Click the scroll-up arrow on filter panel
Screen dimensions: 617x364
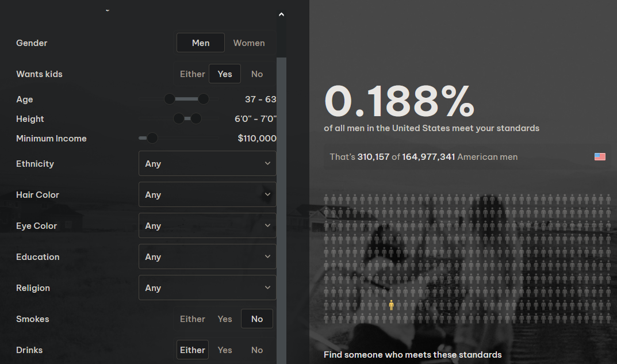click(x=281, y=14)
